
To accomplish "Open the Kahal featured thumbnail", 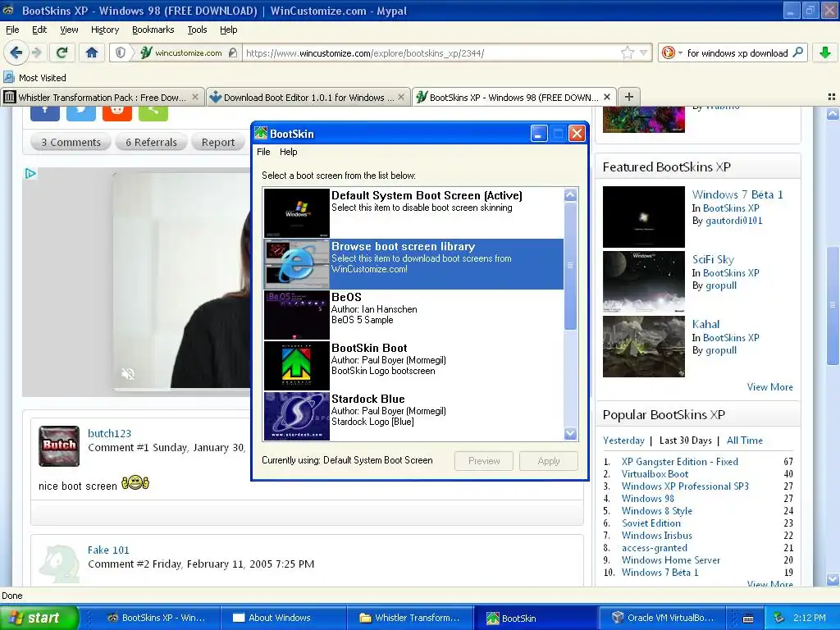I will [x=643, y=347].
